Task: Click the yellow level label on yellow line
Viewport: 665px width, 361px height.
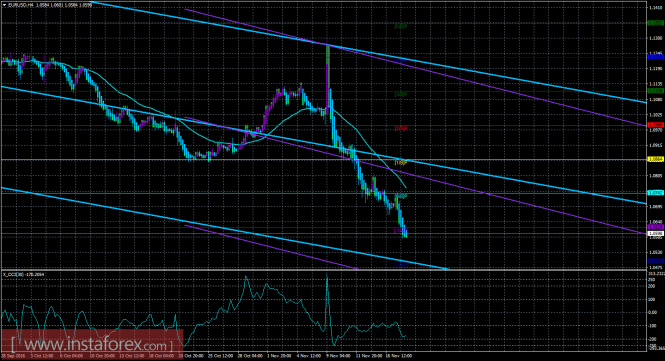Action: [x=401, y=162]
